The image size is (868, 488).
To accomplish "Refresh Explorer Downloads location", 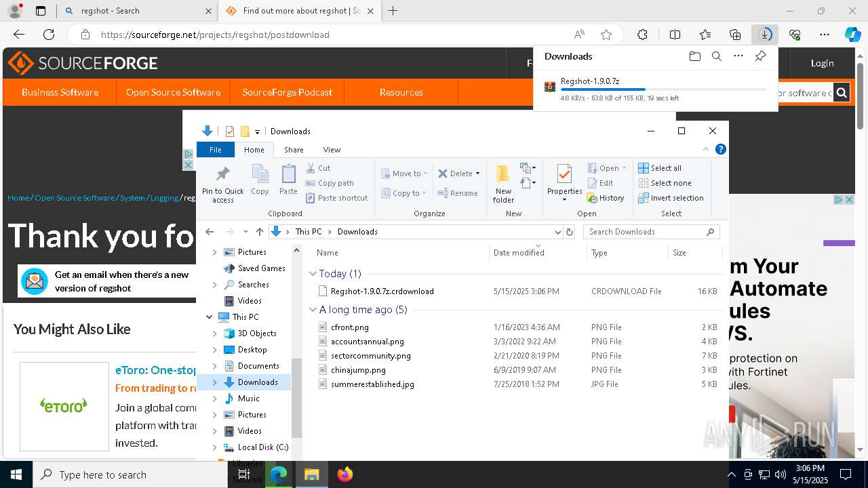I will coord(570,232).
